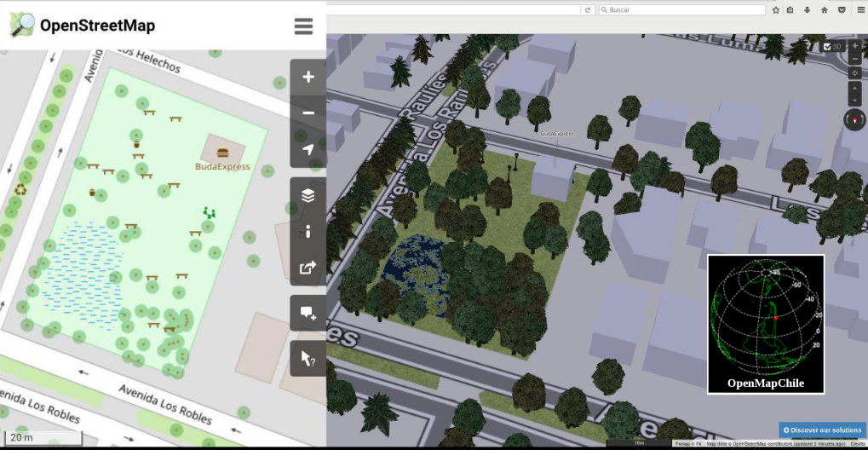Add a note to the map
This screenshot has width=868, height=450.
pos(308,313)
